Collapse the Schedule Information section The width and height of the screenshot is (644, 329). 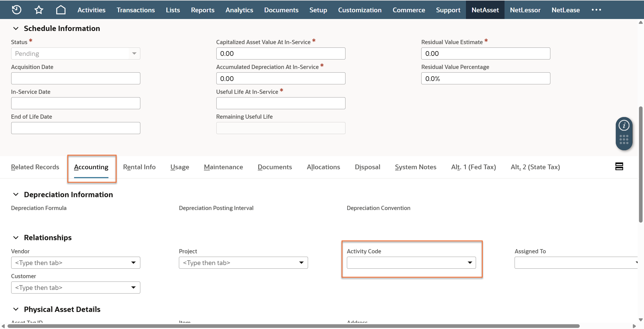pos(16,28)
